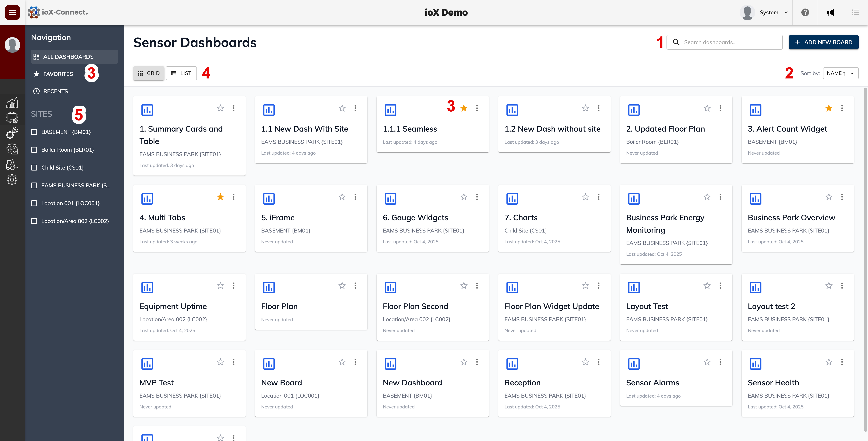868x441 pixels.
Task: Check the Location 001 {LOC001} checkbox
Action: tap(34, 203)
